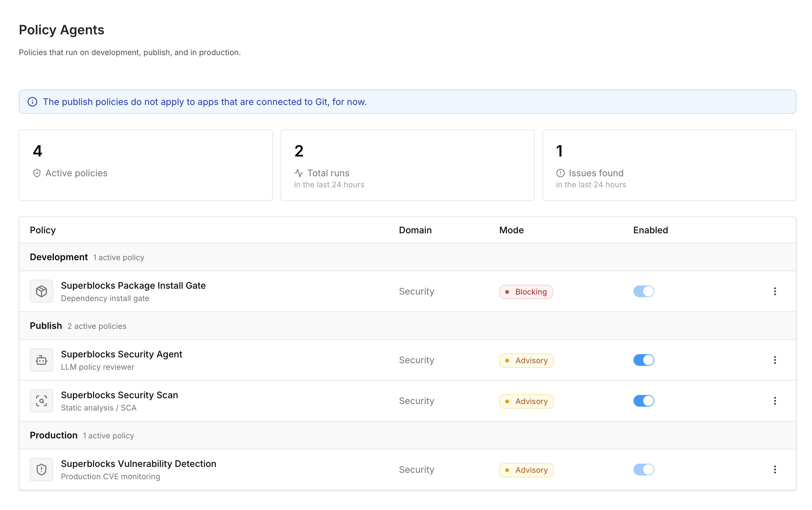
Task: Click the robot icon for Security Agent
Action: coord(41,360)
